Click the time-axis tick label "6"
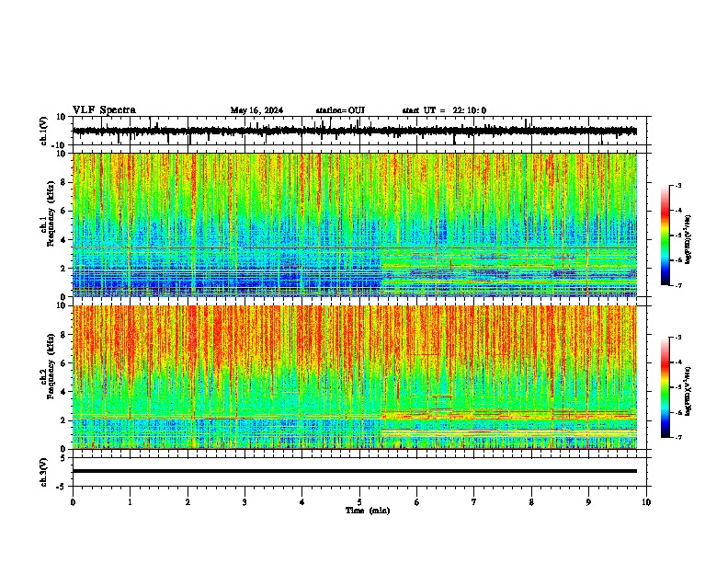The image size is (728, 563). (417, 502)
